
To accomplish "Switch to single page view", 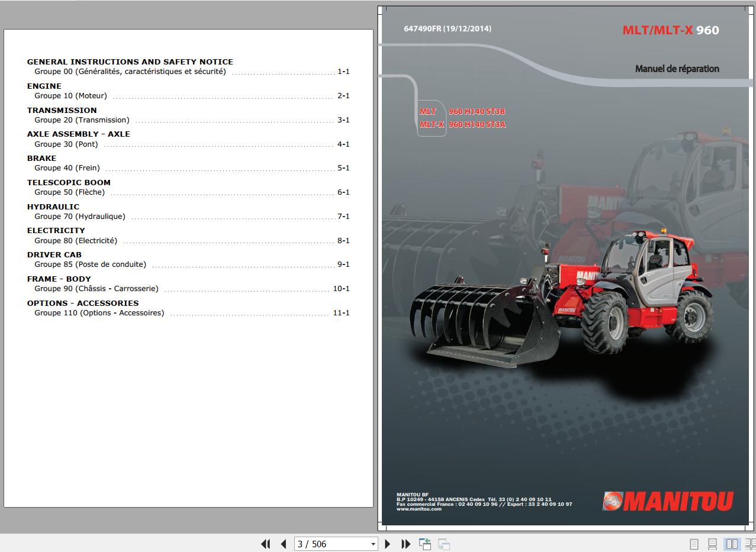I will point(694,544).
